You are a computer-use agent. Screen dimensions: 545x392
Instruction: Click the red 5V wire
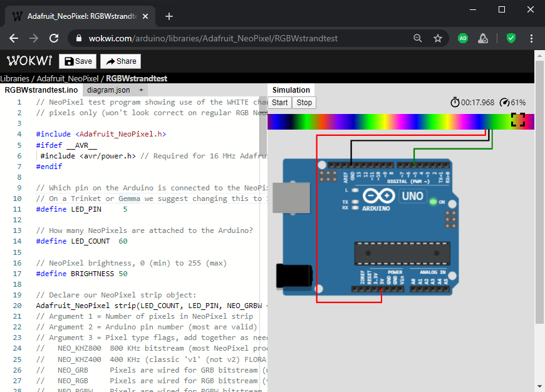316,219
